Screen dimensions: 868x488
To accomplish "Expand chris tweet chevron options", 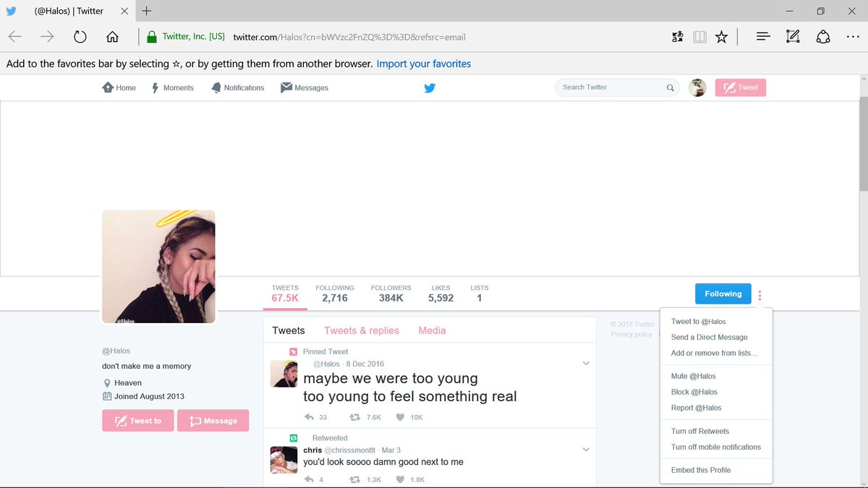I will pyautogui.click(x=586, y=450).
